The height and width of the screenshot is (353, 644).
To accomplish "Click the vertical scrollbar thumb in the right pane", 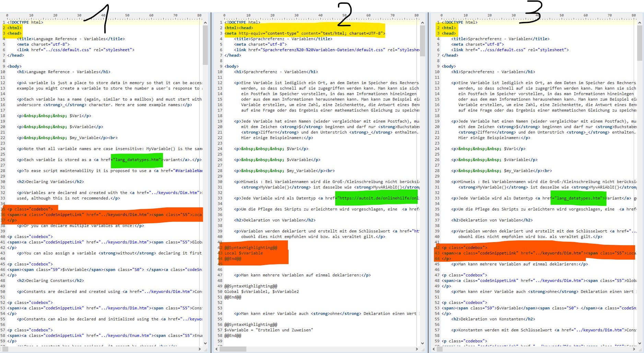I will coord(640,43).
